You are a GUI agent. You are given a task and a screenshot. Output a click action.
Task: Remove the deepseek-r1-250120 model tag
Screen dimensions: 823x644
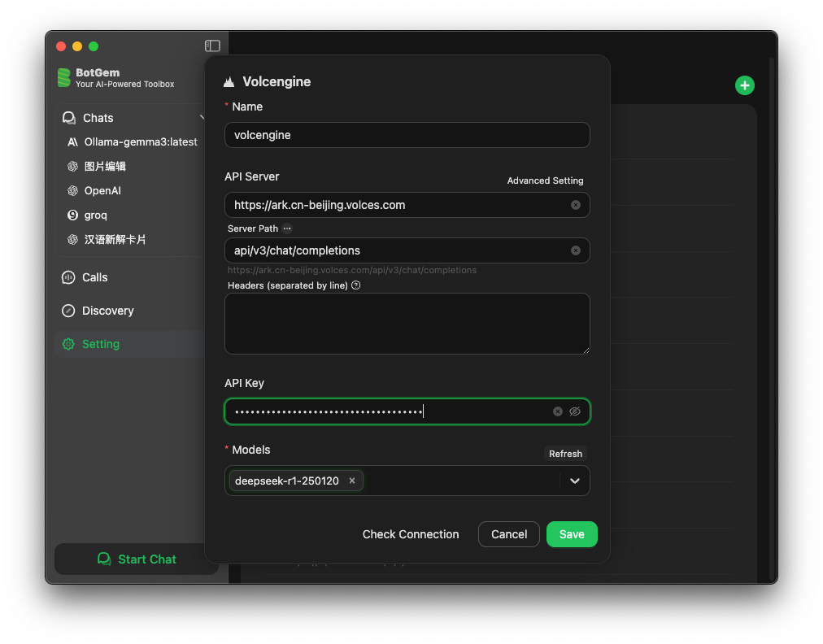(x=351, y=481)
